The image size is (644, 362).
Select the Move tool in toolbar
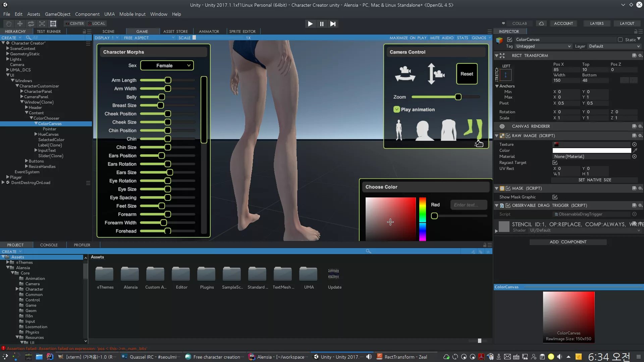click(20, 23)
